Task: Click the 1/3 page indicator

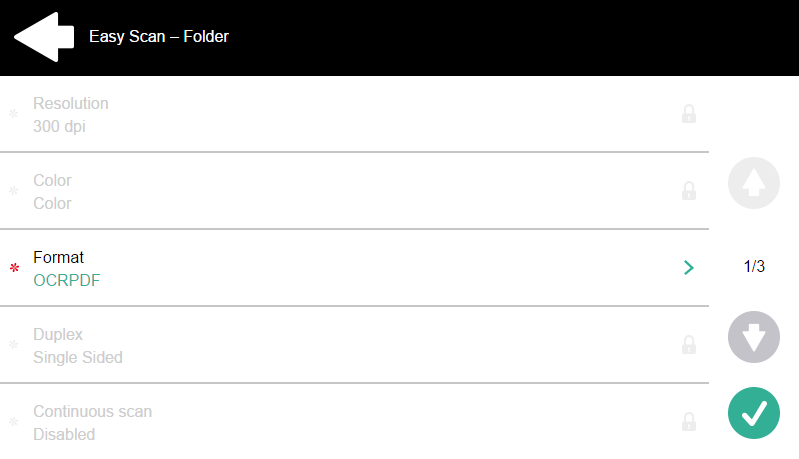Action: [x=753, y=266]
